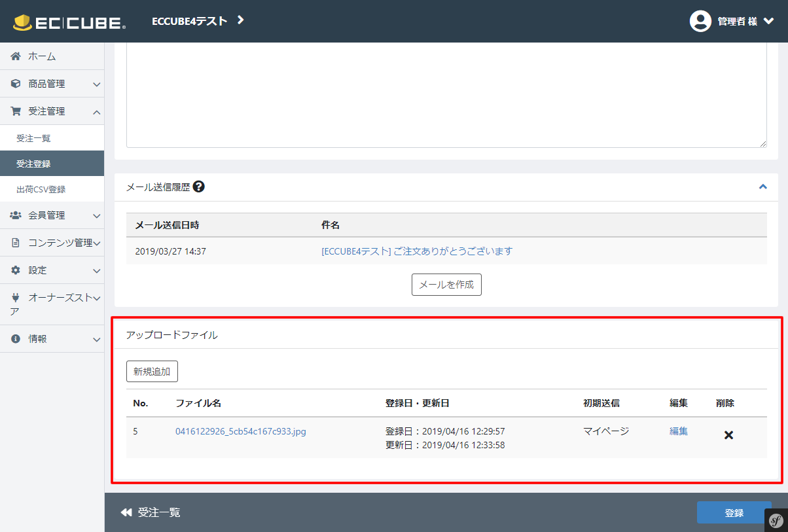
Task: Go back via 受注一覧 footer link
Action: pyautogui.click(x=159, y=512)
